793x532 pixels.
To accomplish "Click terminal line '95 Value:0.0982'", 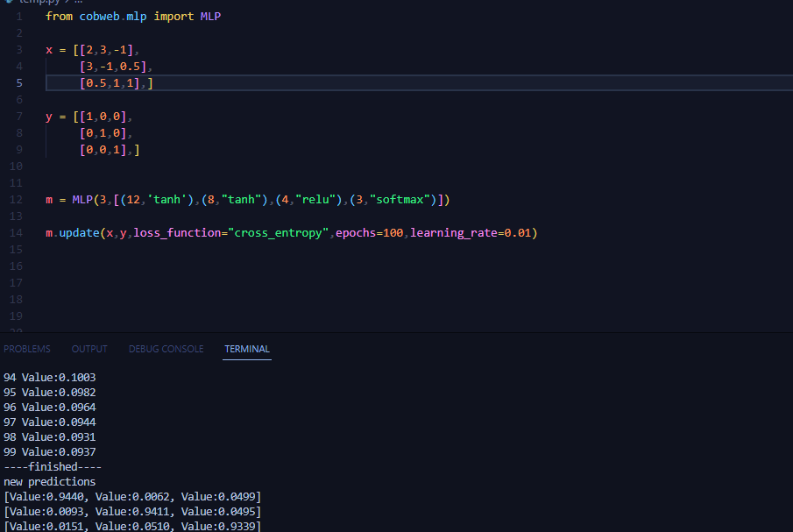I will point(50,393).
